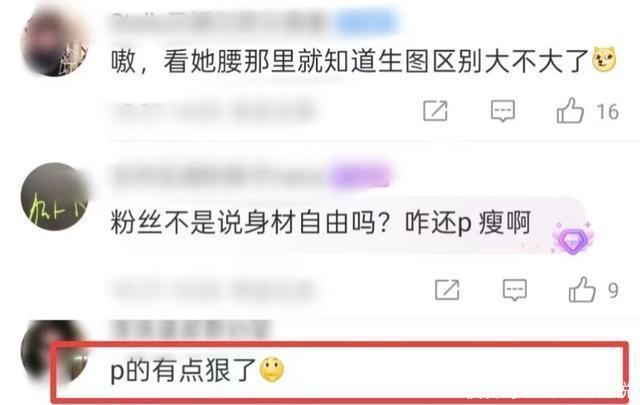Tap the blurred username of third commenter

click(190, 330)
